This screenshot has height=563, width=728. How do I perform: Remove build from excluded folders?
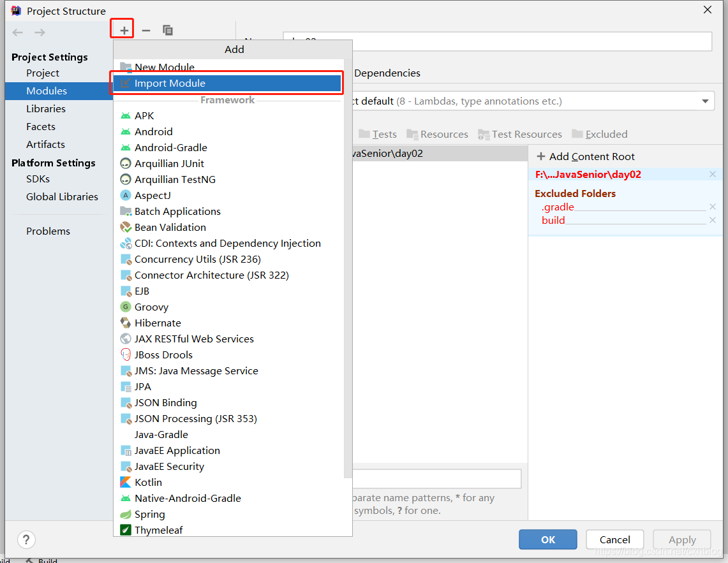[x=713, y=220]
